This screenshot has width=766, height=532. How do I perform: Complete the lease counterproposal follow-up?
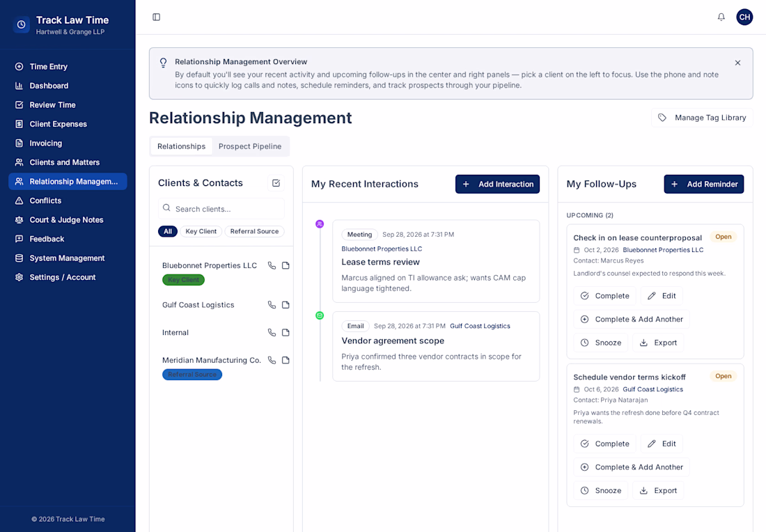click(x=604, y=296)
